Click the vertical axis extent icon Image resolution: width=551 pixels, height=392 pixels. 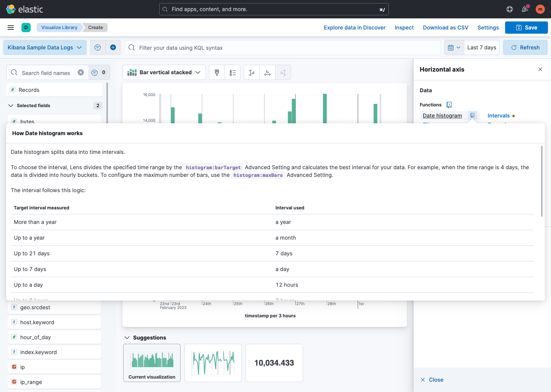coord(251,72)
